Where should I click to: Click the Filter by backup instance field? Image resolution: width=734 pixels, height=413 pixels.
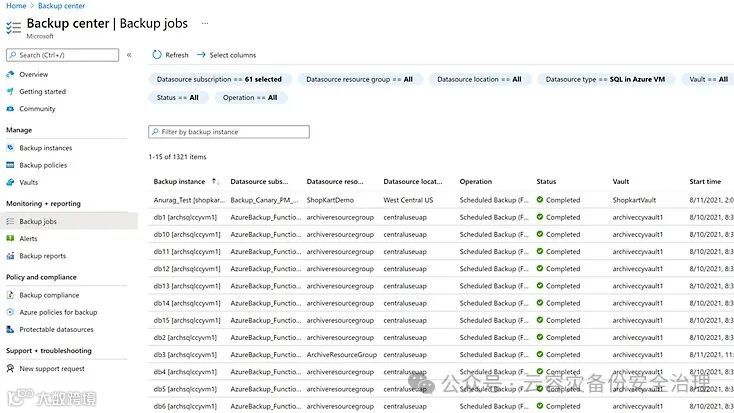coord(229,132)
